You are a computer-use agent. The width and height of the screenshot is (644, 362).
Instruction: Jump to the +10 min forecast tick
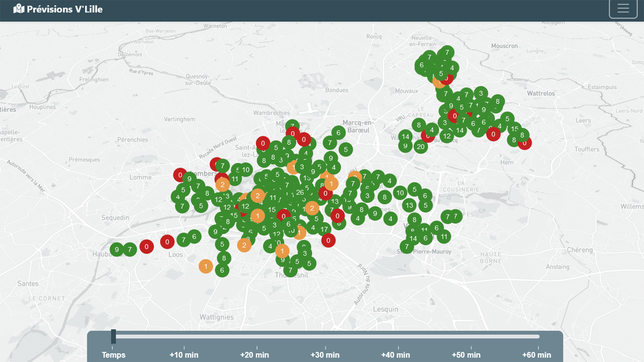point(184,355)
